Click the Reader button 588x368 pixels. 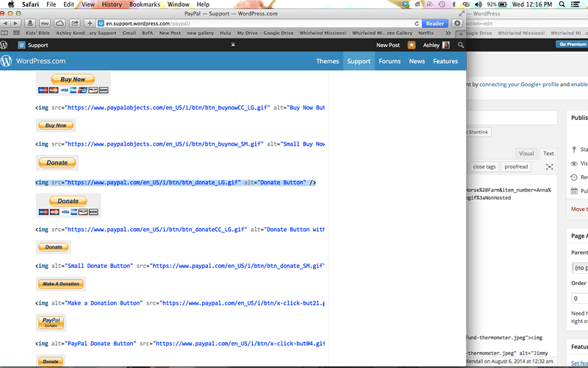(x=435, y=24)
